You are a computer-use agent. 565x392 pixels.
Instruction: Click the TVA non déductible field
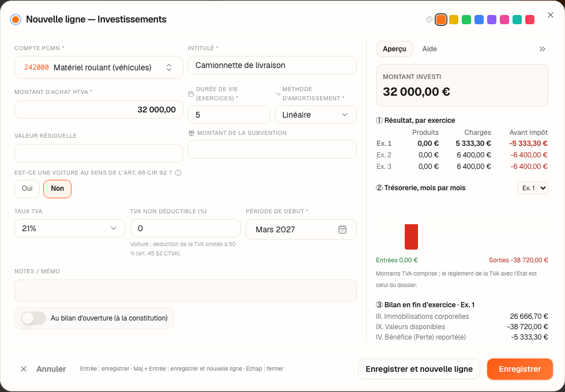point(186,228)
